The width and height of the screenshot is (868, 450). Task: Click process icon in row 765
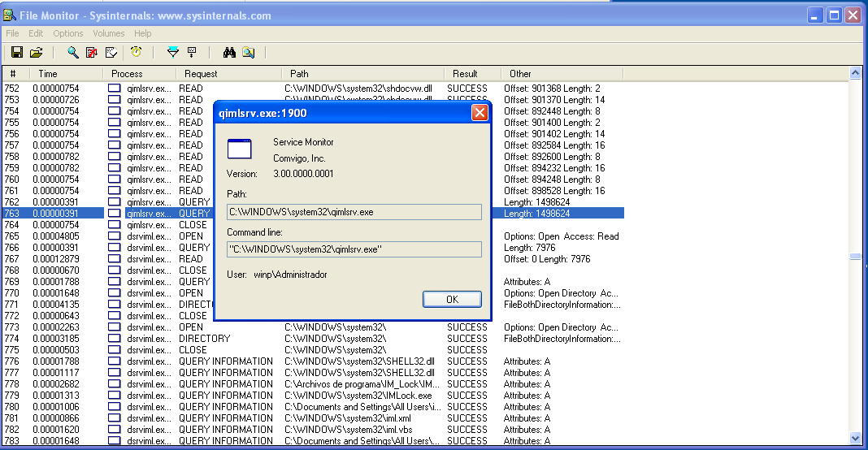click(x=114, y=236)
